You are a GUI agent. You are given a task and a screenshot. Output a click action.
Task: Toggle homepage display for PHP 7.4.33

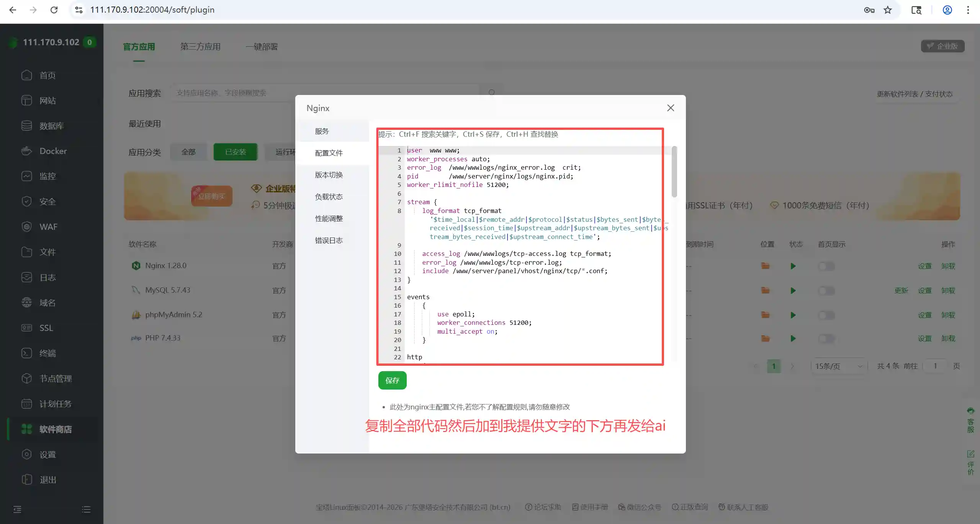pyautogui.click(x=826, y=339)
